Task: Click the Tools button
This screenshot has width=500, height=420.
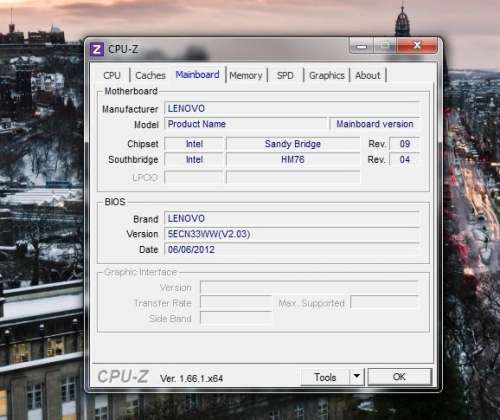Action: [325, 377]
